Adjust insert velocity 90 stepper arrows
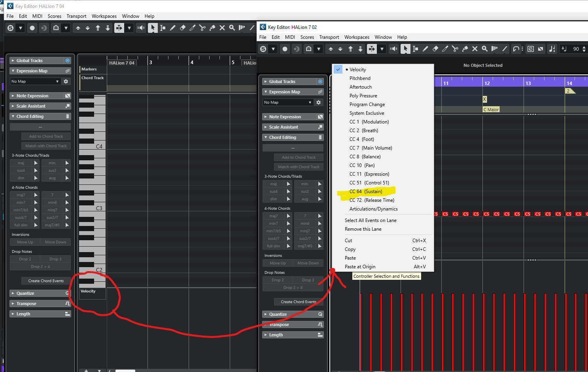The image size is (588, 372). (584, 49)
